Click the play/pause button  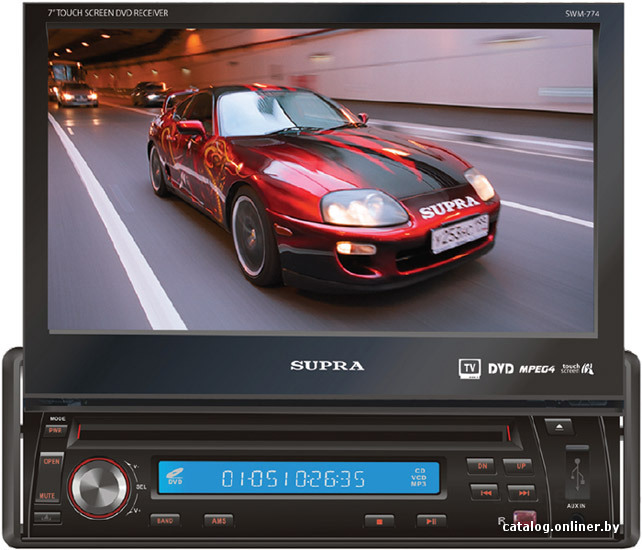point(431,521)
